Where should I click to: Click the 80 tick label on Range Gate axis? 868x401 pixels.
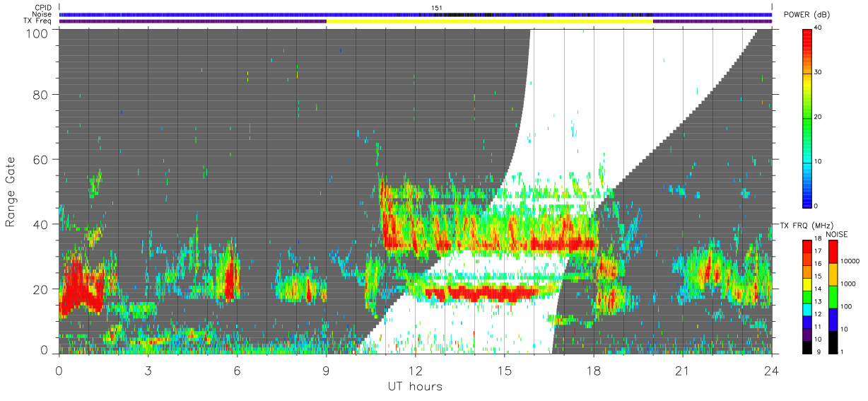42,95
